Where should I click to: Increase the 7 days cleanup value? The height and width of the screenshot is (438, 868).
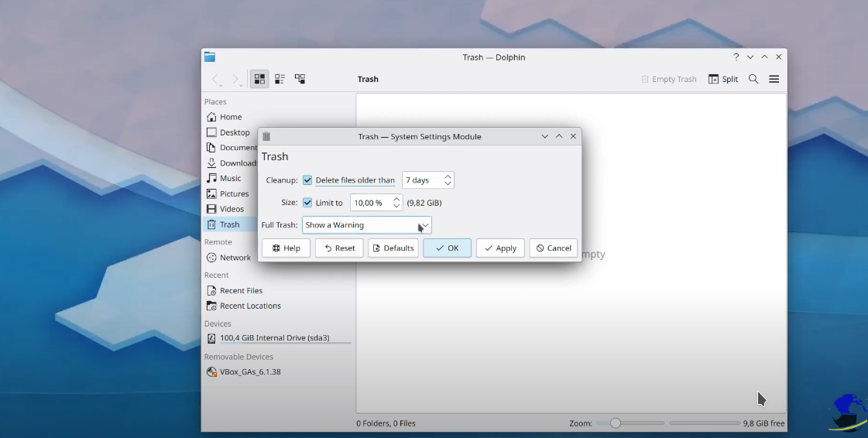(448, 176)
